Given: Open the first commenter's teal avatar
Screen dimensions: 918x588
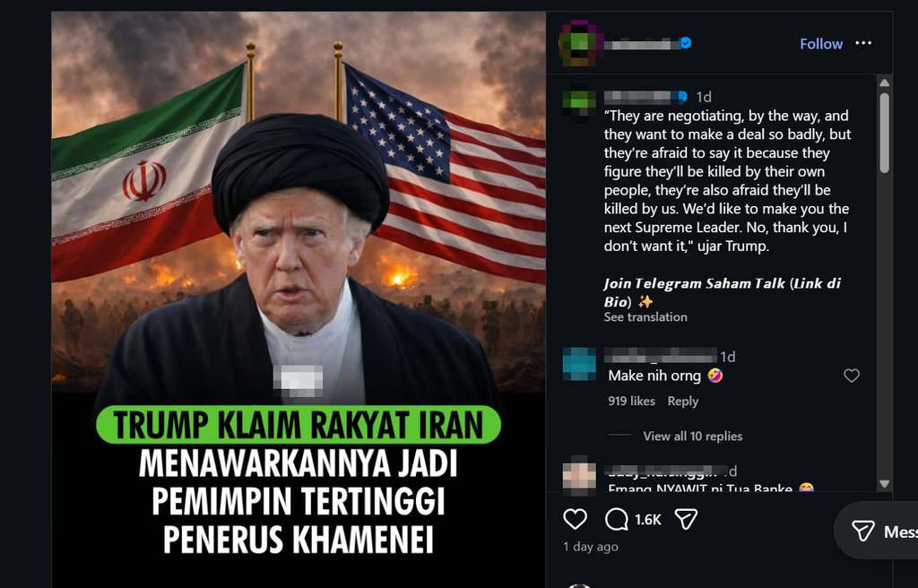Looking at the screenshot, I should (579, 363).
